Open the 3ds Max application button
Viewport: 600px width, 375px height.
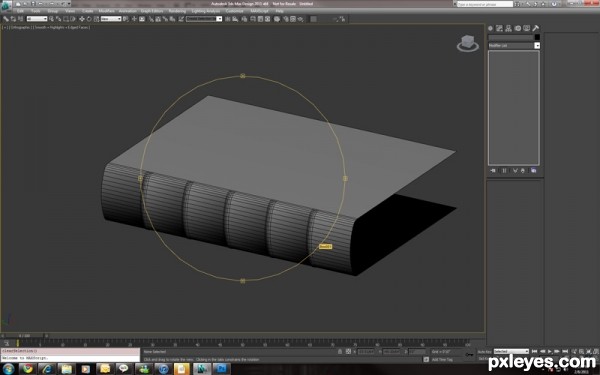click(6, 7)
